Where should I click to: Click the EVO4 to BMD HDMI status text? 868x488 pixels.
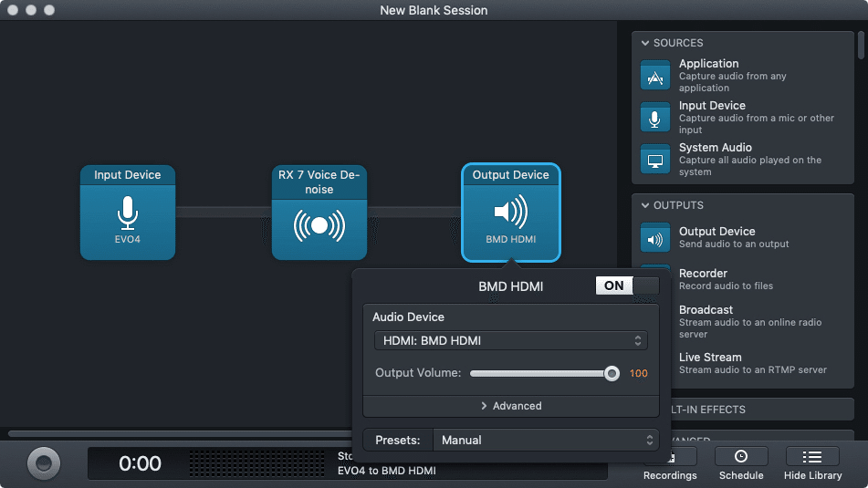click(x=386, y=471)
